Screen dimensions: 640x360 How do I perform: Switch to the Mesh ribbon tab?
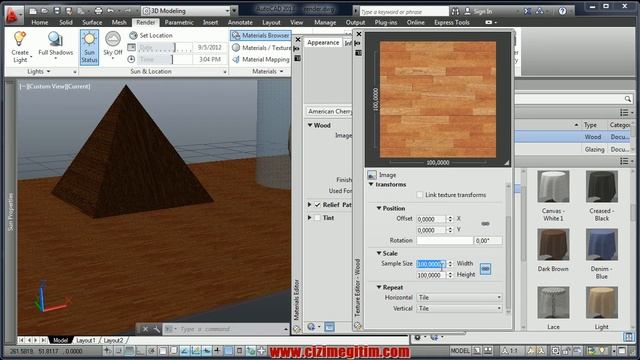click(x=119, y=22)
